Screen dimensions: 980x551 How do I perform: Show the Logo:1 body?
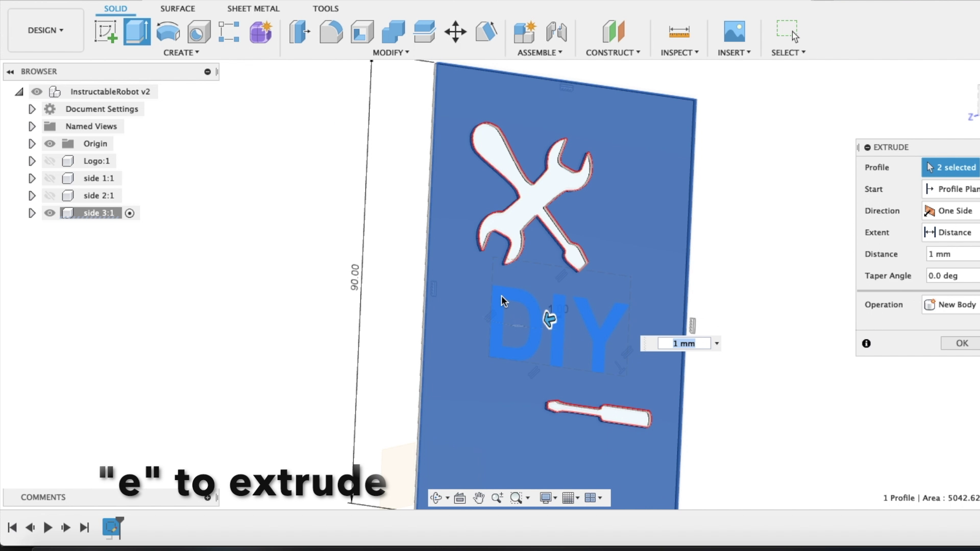(50, 161)
